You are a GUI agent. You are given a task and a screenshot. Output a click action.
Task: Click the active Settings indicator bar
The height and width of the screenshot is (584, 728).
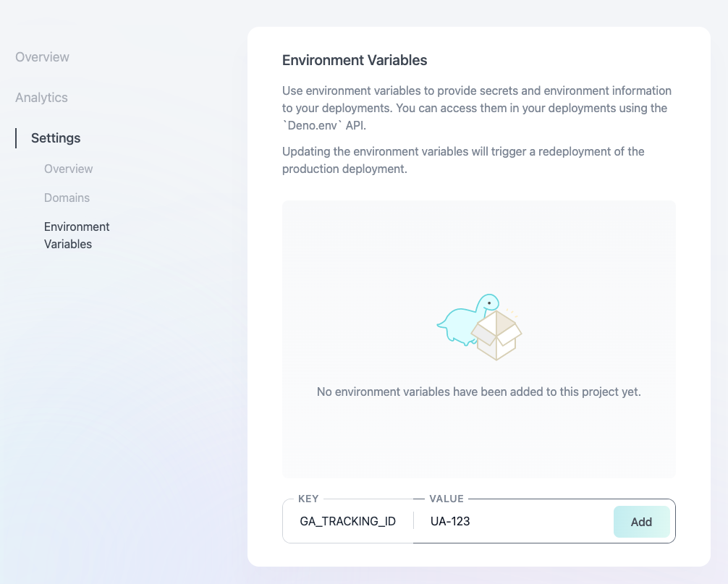pyautogui.click(x=15, y=137)
